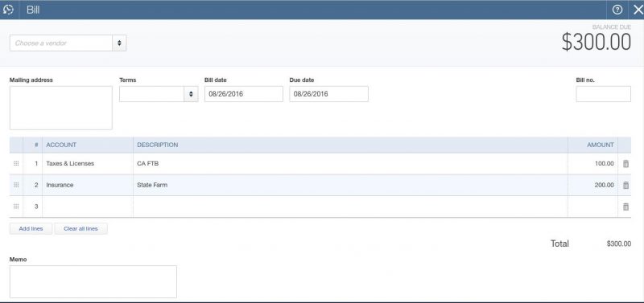Open the help question mark icon
The width and height of the screenshot is (644, 303).
click(617, 10)
